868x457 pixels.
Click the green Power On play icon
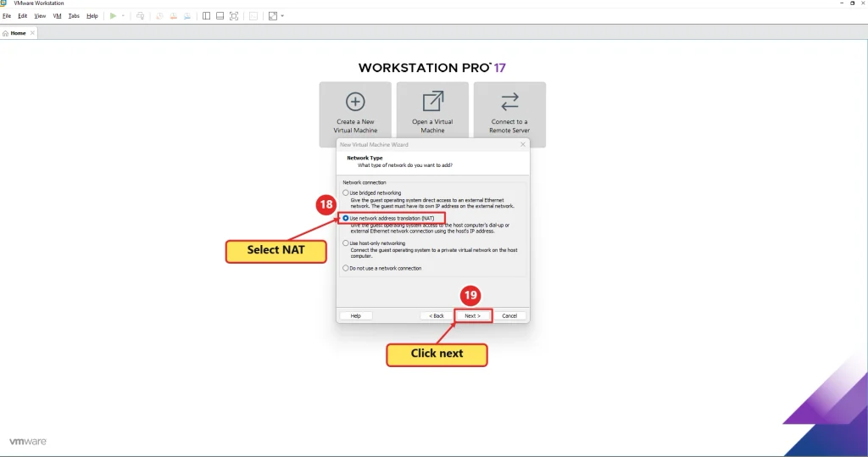[x=113, y=16]
